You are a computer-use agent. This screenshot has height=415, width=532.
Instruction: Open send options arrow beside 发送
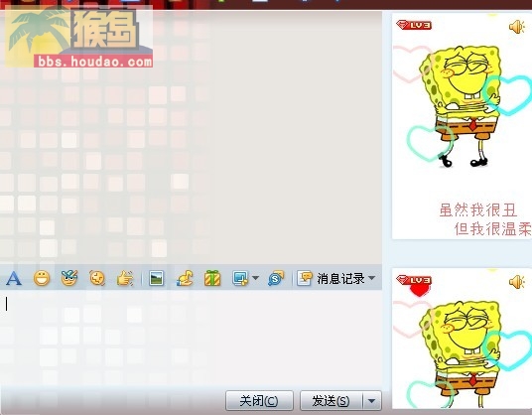tap(372, 401)
